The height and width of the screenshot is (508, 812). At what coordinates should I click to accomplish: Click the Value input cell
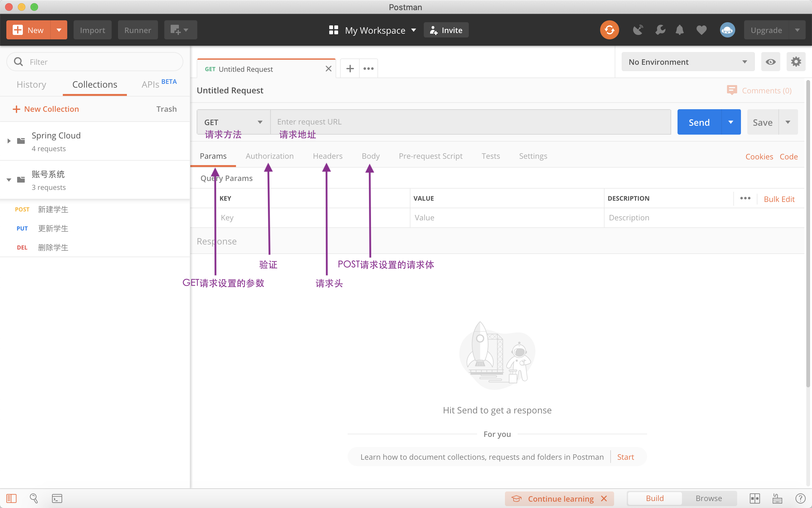point(507,218)
